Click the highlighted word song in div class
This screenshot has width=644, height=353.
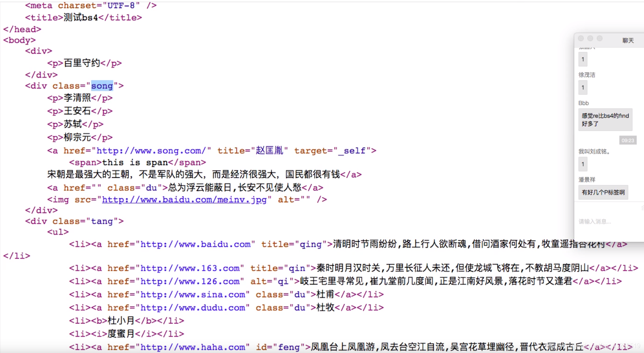pyautogui.click(x=102, y=86)
